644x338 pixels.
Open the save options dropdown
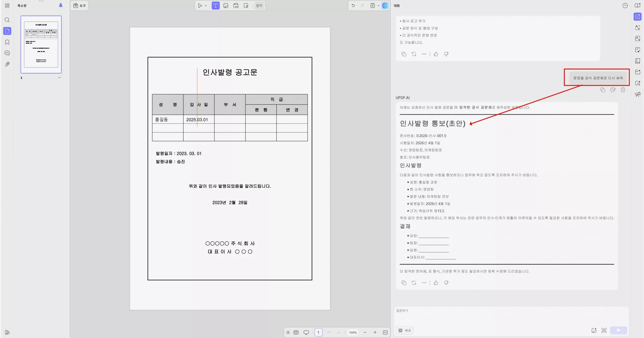pyautogui.click(x=378, y=6)
